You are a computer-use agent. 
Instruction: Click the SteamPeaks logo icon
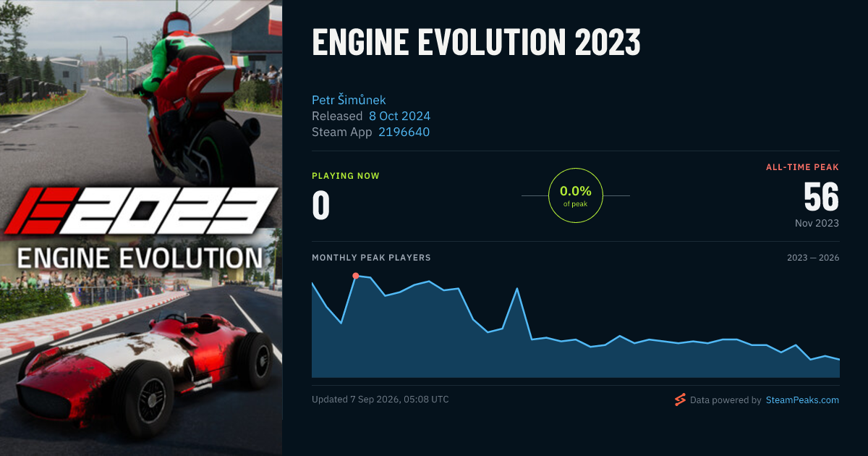point(679,400)
